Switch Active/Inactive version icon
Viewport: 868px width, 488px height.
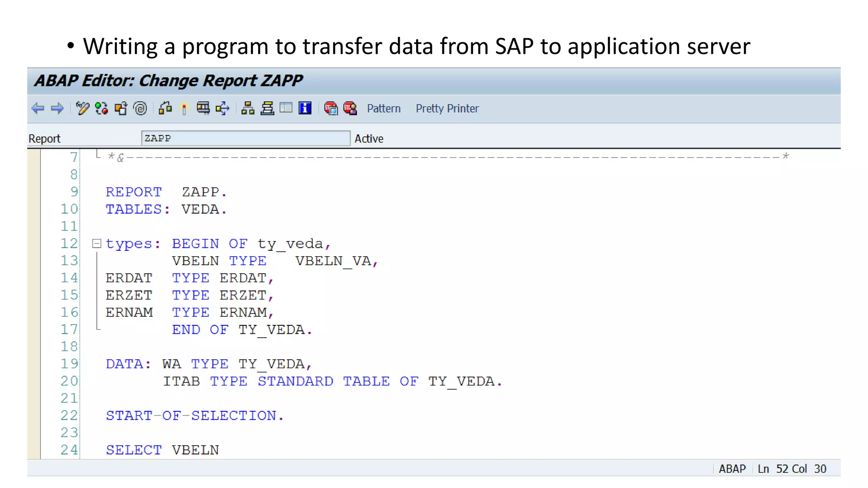101,108
